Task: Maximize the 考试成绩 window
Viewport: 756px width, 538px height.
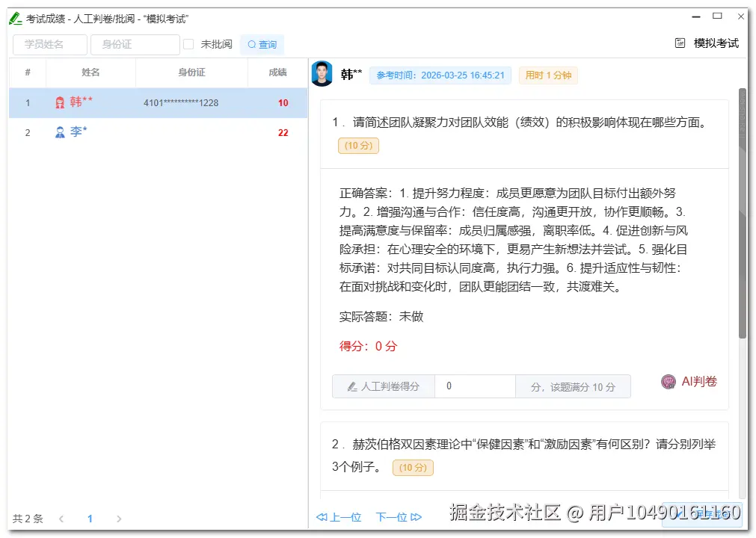Action: coord(717,16)
